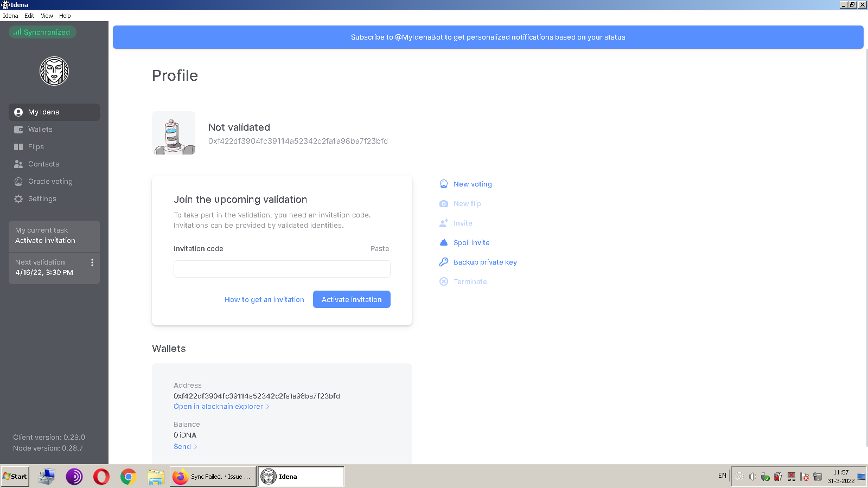Click the New flip camera icon

coord(444,203)
